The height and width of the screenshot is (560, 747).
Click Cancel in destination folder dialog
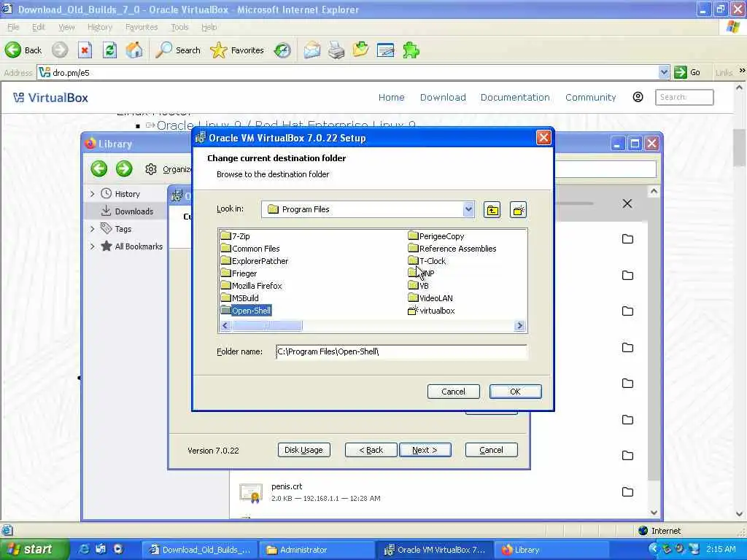[x=454, y=392]
